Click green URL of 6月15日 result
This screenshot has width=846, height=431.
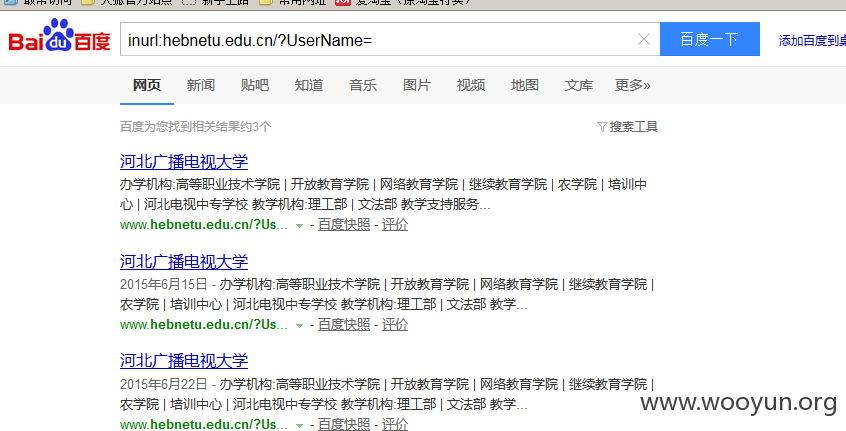(x=203, y=325)
